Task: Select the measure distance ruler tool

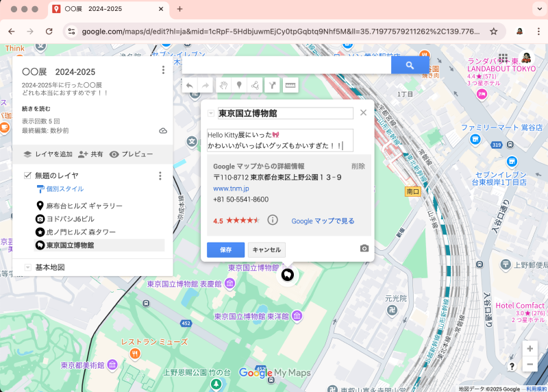Action: point(290,85)
